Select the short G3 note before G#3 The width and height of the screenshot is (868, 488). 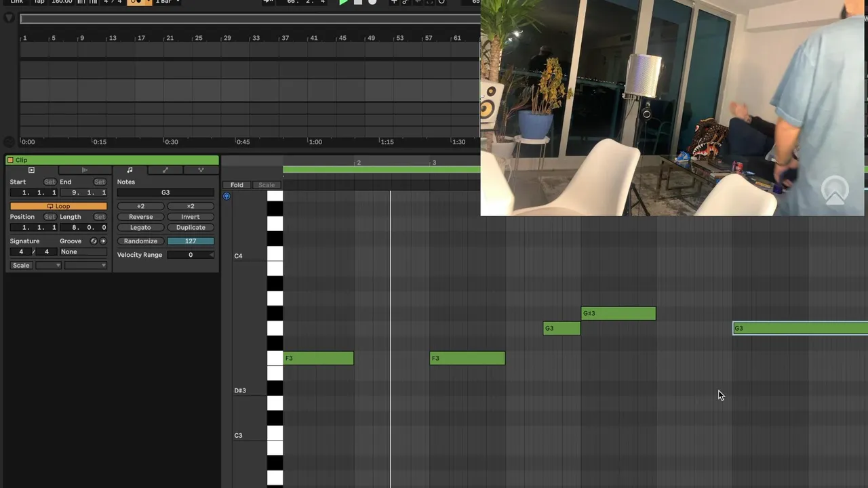561,328
